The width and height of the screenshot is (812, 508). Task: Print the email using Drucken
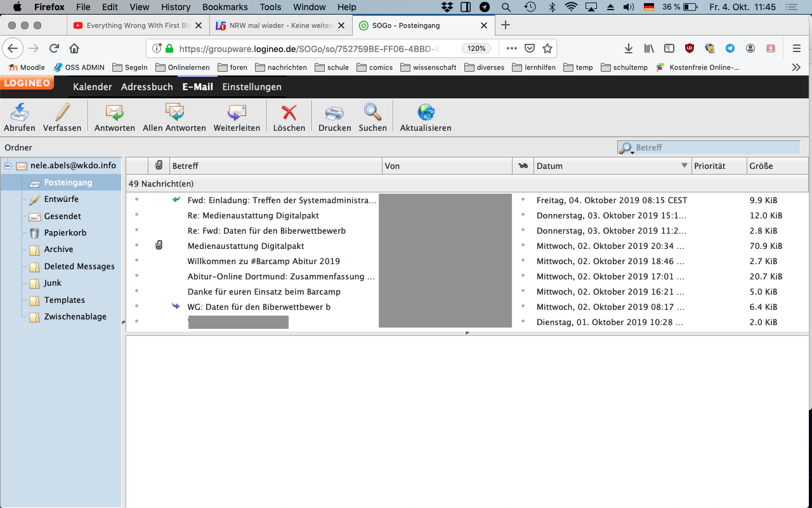click(334, 113)
